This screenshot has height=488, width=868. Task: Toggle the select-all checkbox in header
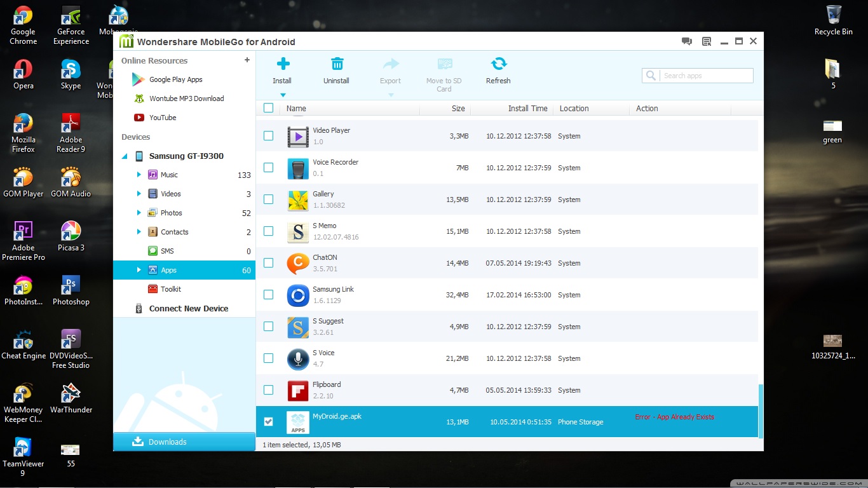(x=268, y=108)
